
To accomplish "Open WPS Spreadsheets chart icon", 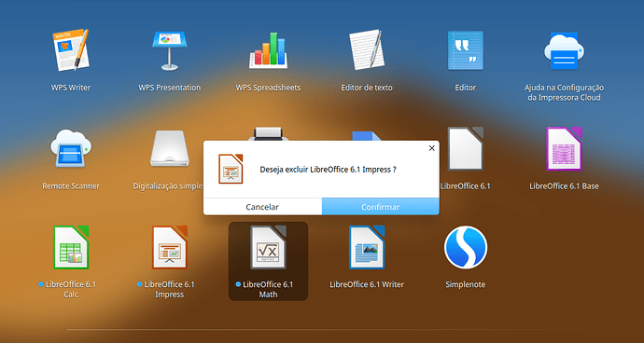I will (268, 50).
